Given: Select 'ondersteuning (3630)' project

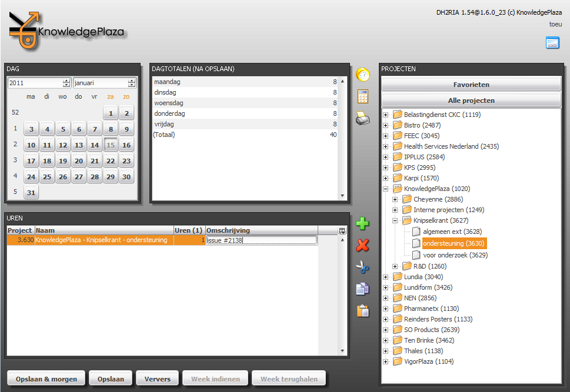Looking at the screenshot, I should click(x=454, y=243).
